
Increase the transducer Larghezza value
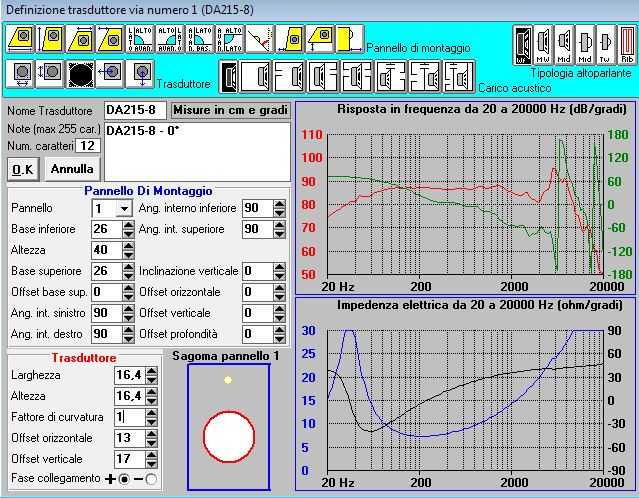point(152,371)
